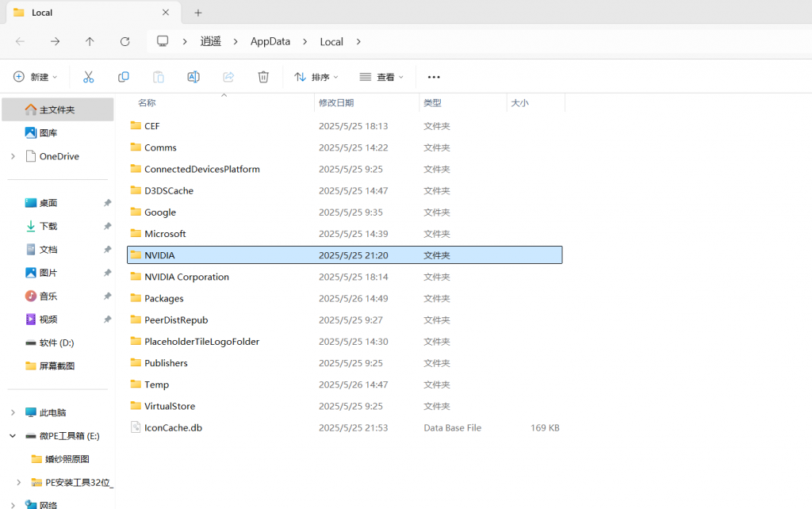Select the IconCache.db file
The width and height of the screenshot is (812, 509).
click(x=173, y=427)
